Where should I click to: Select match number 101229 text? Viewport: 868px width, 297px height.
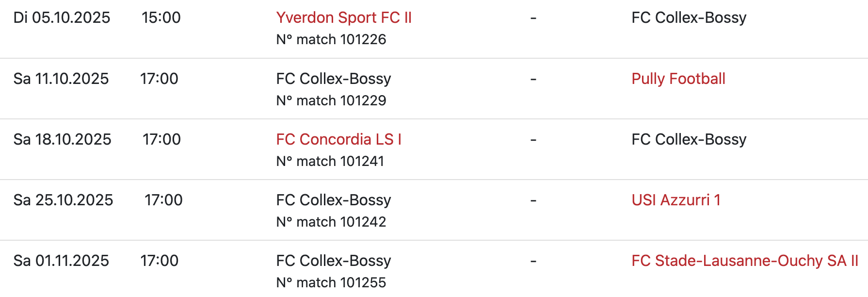pos(331,100)
